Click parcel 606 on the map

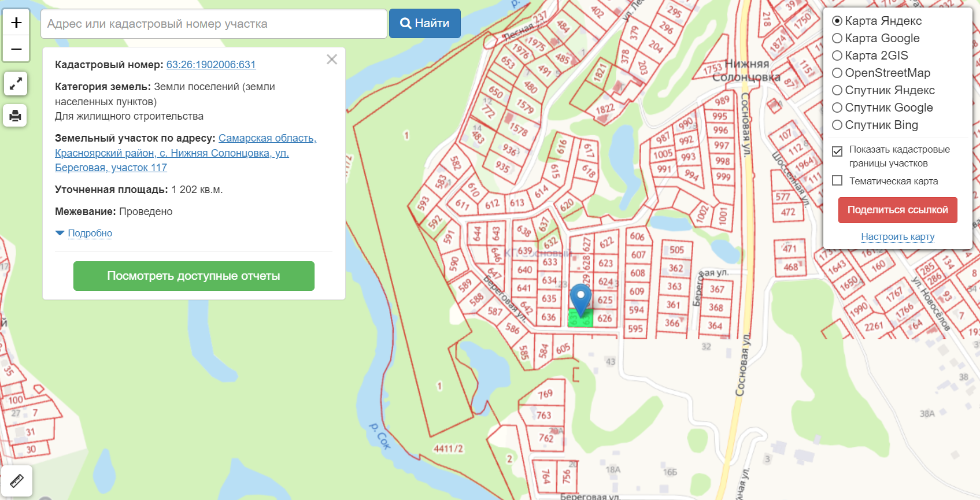[x=637, y=236]
